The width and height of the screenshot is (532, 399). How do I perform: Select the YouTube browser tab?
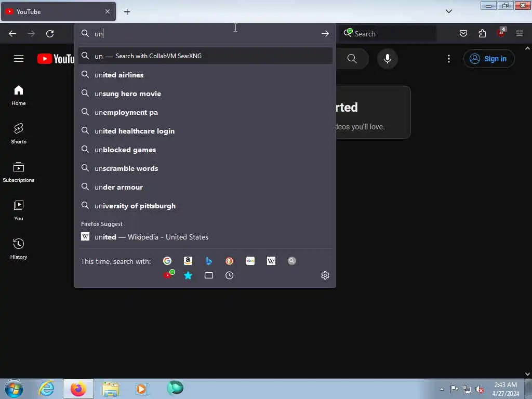coord(58,11)
